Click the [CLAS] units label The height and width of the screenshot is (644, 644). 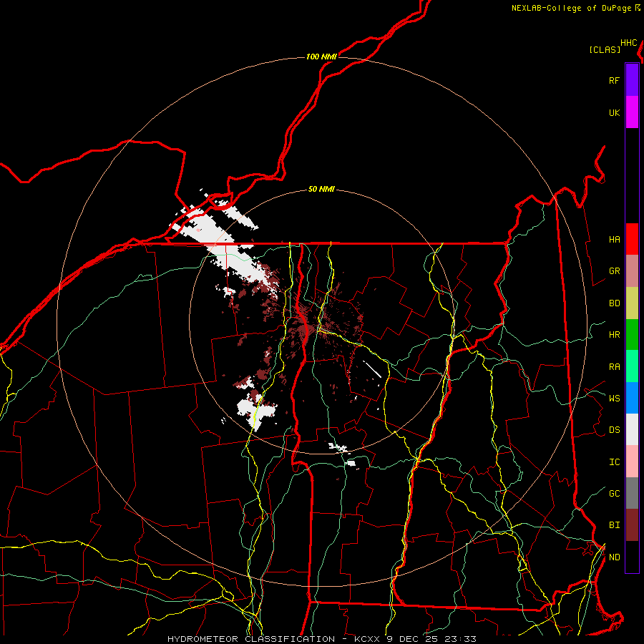tap(605, 49)
